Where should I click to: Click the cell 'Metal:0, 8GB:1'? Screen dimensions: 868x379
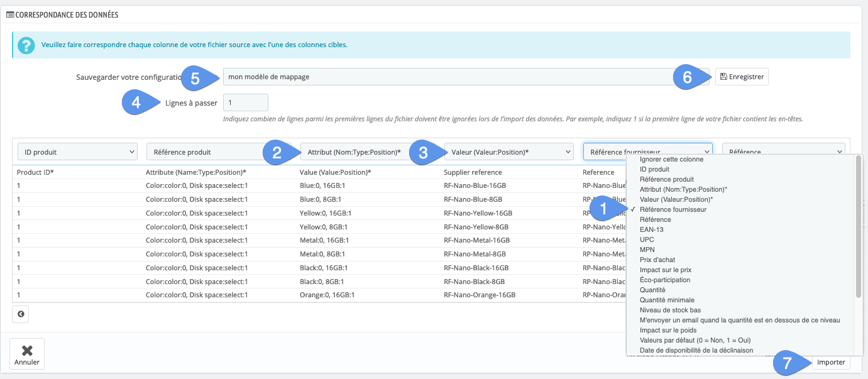click(322, 254)
